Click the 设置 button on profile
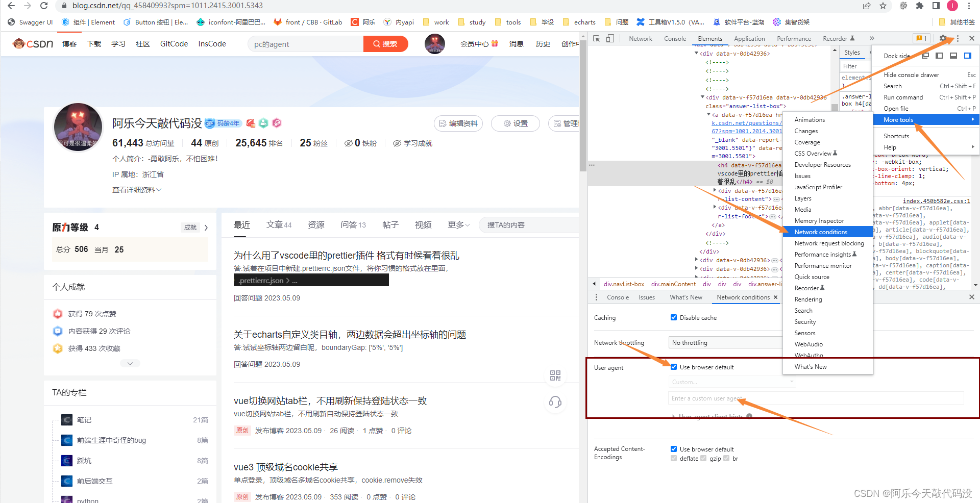980x503 pixels. point(515,123)
